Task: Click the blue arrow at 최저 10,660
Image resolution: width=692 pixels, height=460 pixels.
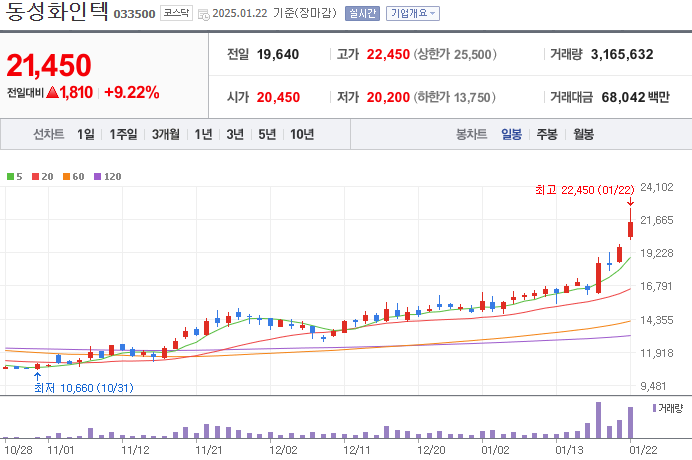Action: (38, 376)
